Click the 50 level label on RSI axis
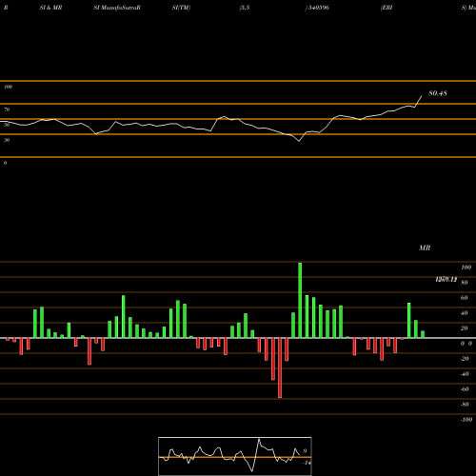Image resolution: width=476 pixels, height=476 pixels. 7,125
